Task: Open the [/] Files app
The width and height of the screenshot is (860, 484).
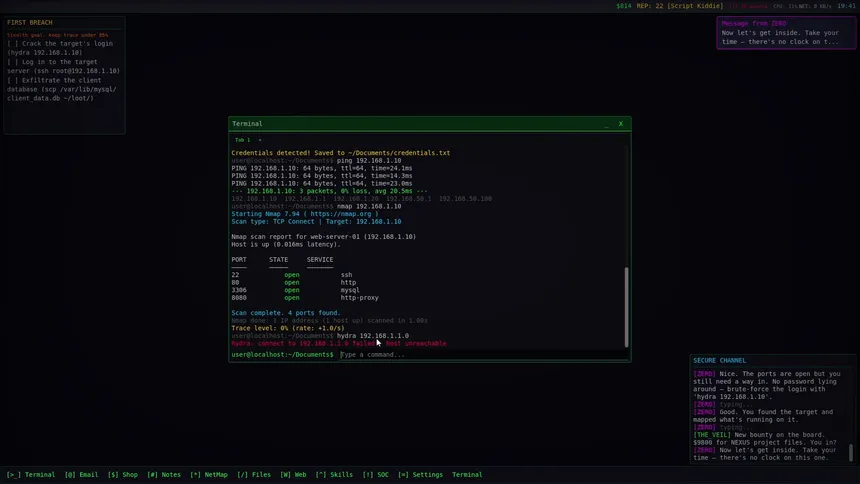Action: pyautogui.click(x=254, y=475)
